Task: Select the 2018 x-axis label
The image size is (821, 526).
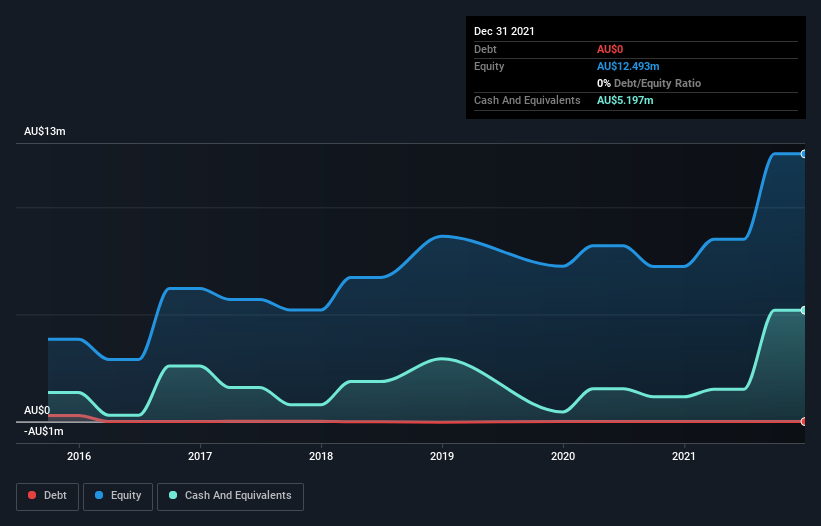Action: tap(321, 456)
